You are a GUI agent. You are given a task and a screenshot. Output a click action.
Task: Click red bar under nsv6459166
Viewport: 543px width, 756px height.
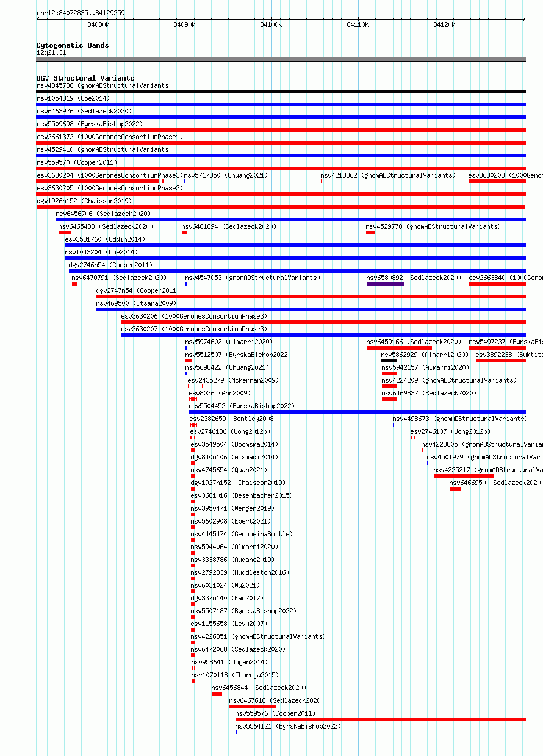399,348
